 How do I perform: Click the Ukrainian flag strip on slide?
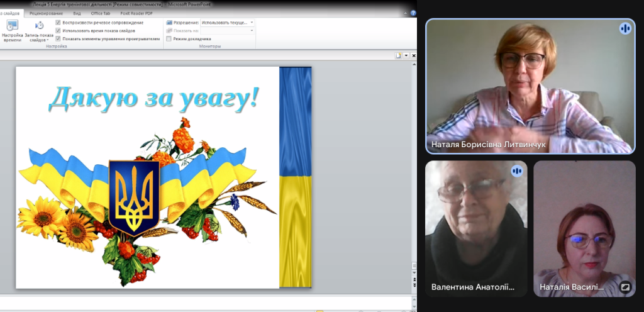click(296, 177)
